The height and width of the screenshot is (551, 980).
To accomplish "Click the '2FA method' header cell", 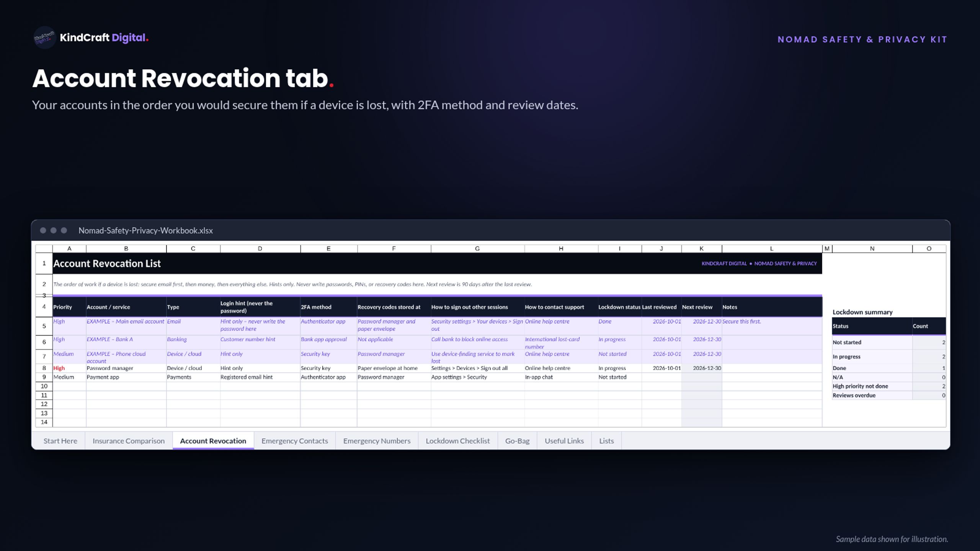I will (328, 307).
